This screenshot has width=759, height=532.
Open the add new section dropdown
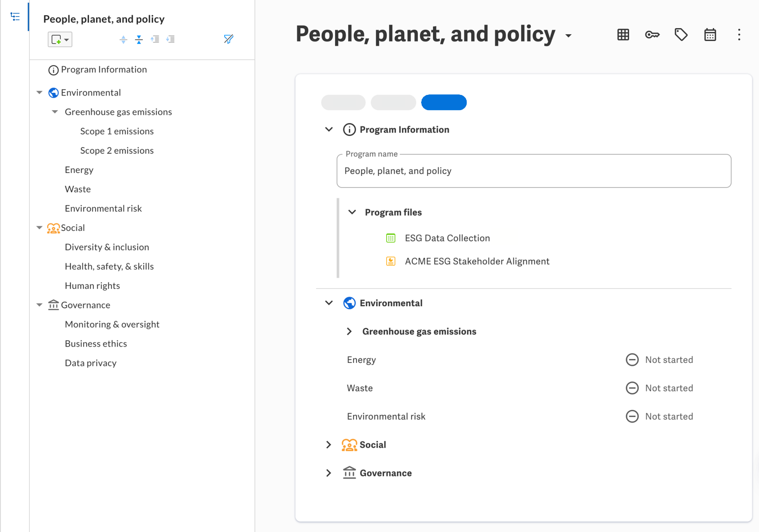coord(60,39)
